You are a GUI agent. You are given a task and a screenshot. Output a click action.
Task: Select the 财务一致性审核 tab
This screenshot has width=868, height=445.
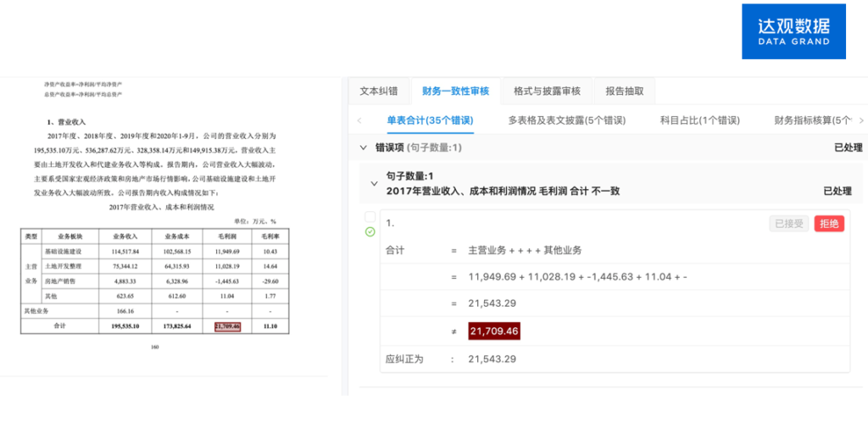tap(455, 91)
